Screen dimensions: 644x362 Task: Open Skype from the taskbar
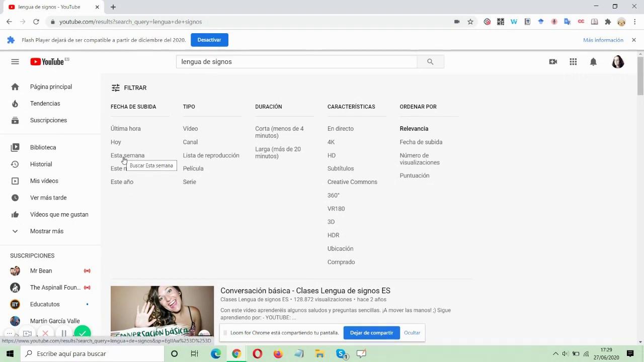tap(341, 353)
